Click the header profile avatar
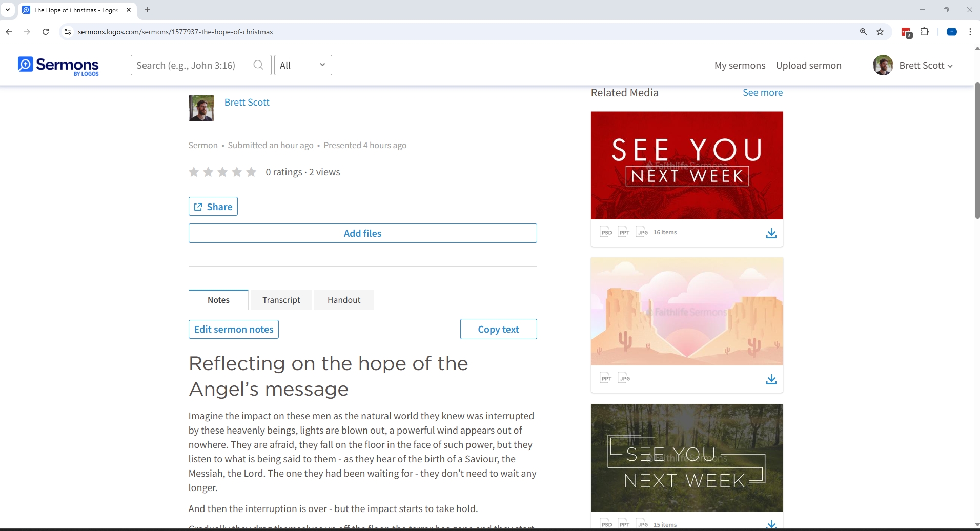The height and width of the screenshot is (531, 980). coord(883,65)
